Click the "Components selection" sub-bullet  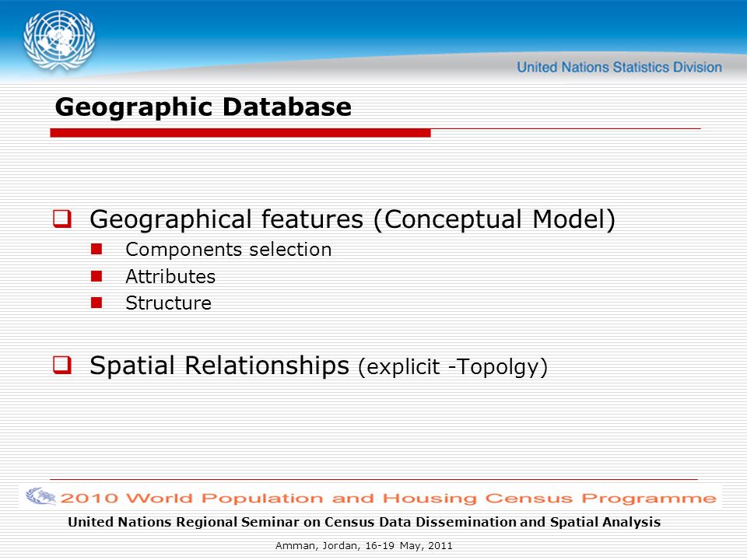click(x=229, y=250)
